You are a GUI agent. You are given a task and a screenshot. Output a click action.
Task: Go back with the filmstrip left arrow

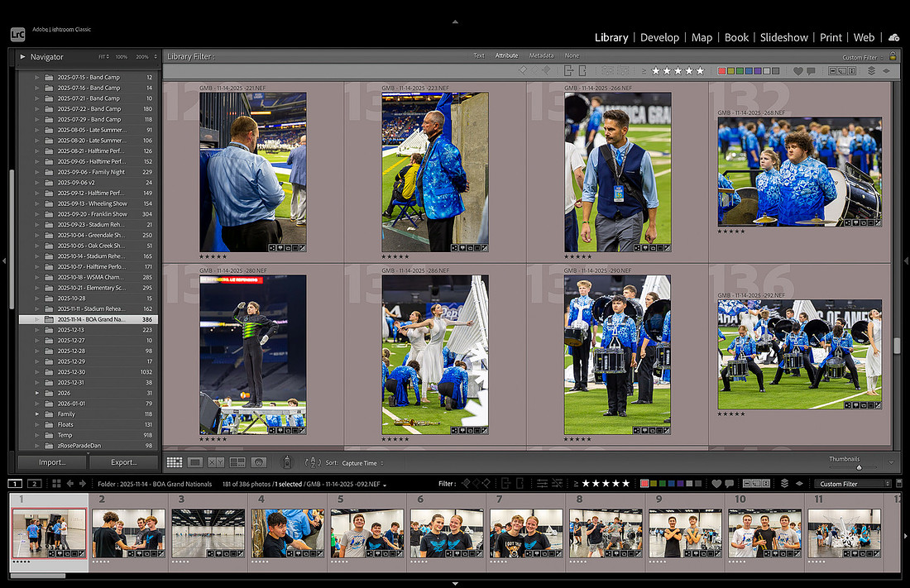[70, 484]
